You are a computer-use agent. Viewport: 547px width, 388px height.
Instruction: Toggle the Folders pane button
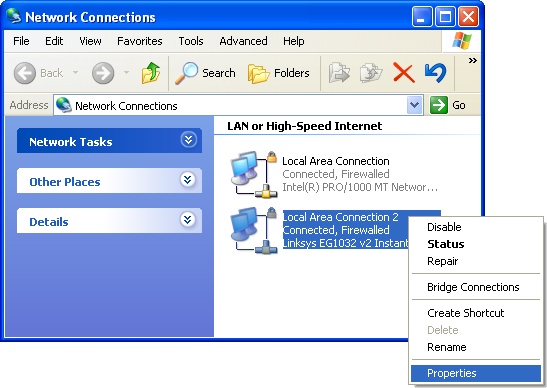(278, 73)
